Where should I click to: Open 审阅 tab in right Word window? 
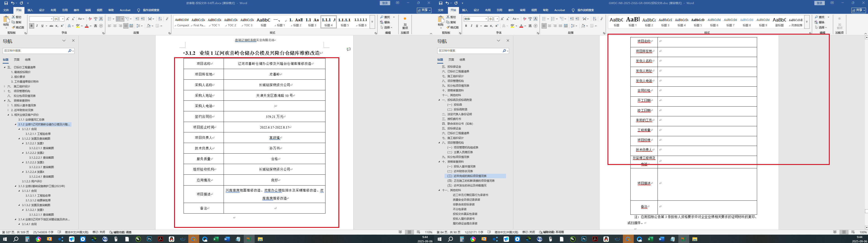522,10
